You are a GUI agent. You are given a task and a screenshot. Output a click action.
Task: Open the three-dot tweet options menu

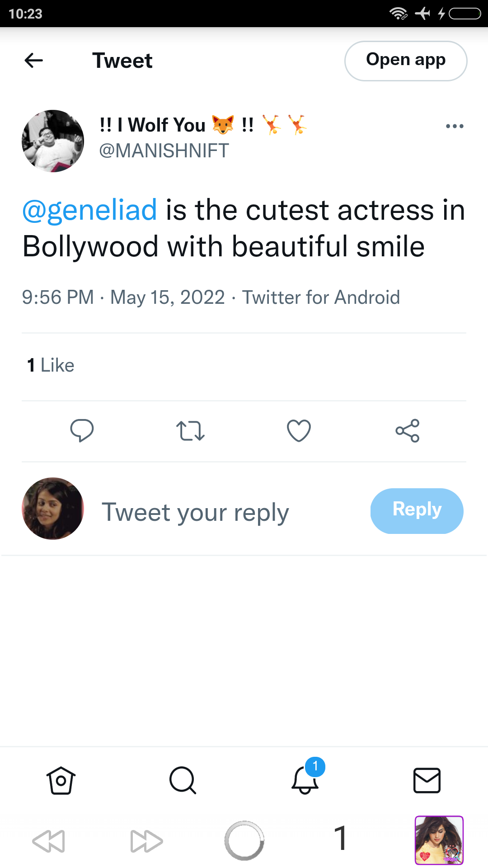[x=455, y=126]
